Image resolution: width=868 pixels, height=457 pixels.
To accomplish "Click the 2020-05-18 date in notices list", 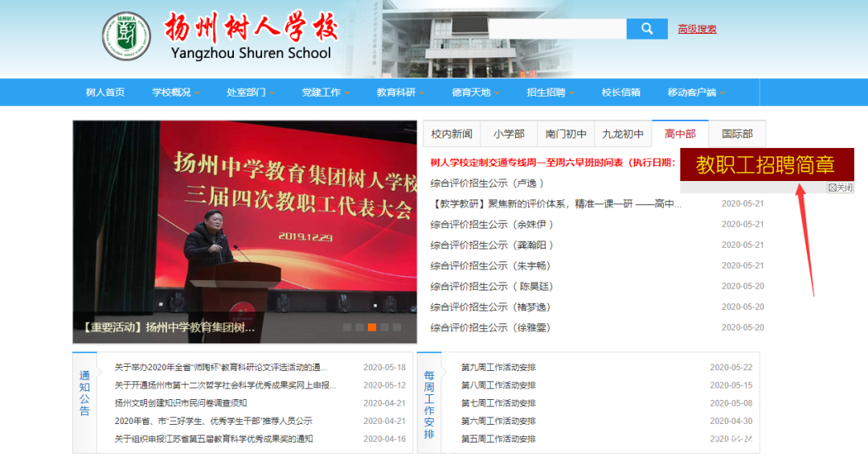I will (x=384, y=367).
